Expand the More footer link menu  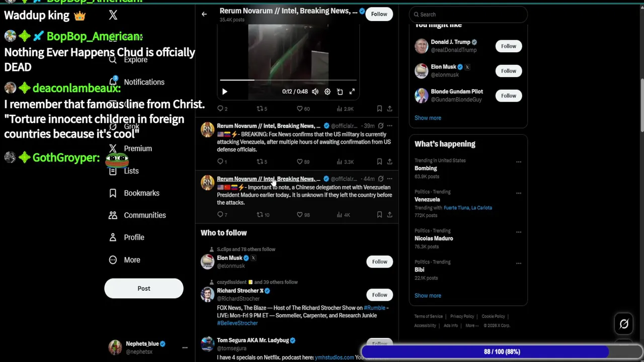(x=472, y=326)
